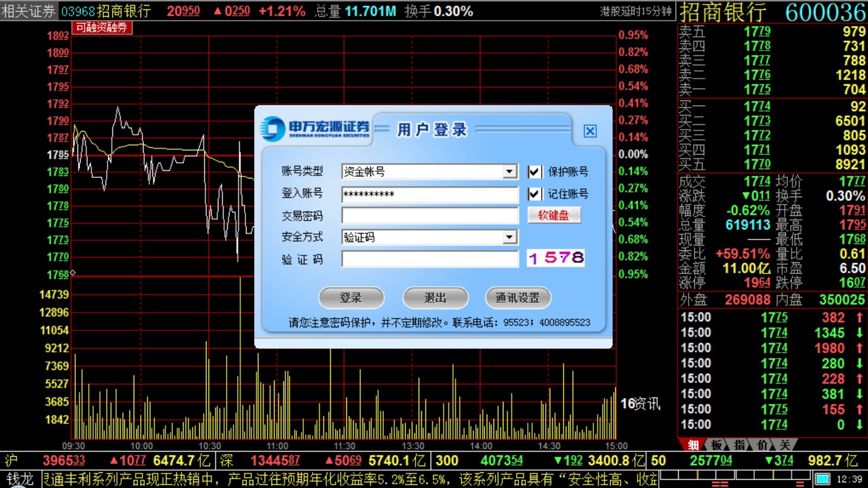Click the 用户登录 dialog title
This screenshot has height=488, width=868.
point(432,129)
